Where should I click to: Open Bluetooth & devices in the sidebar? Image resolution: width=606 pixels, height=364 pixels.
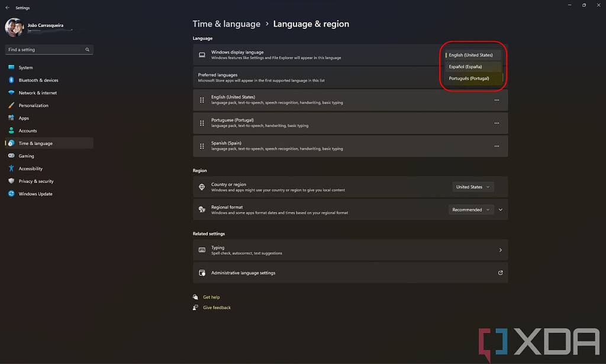tap(49, 80)
